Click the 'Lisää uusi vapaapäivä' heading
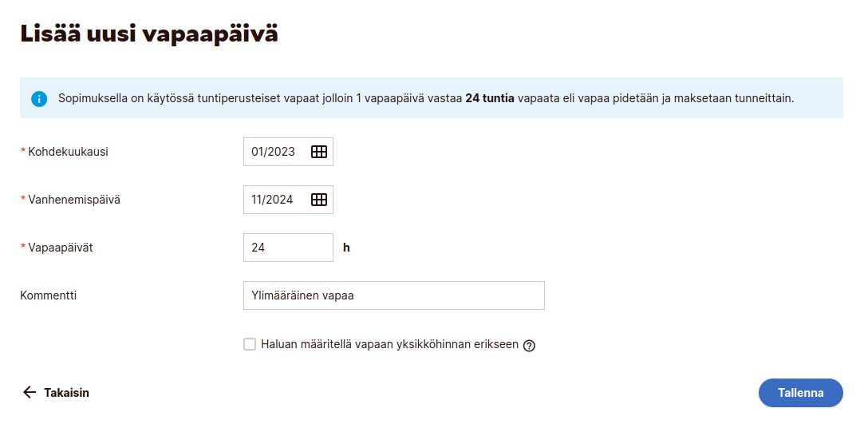The image size is (868, 436). [x=149, y=34]
